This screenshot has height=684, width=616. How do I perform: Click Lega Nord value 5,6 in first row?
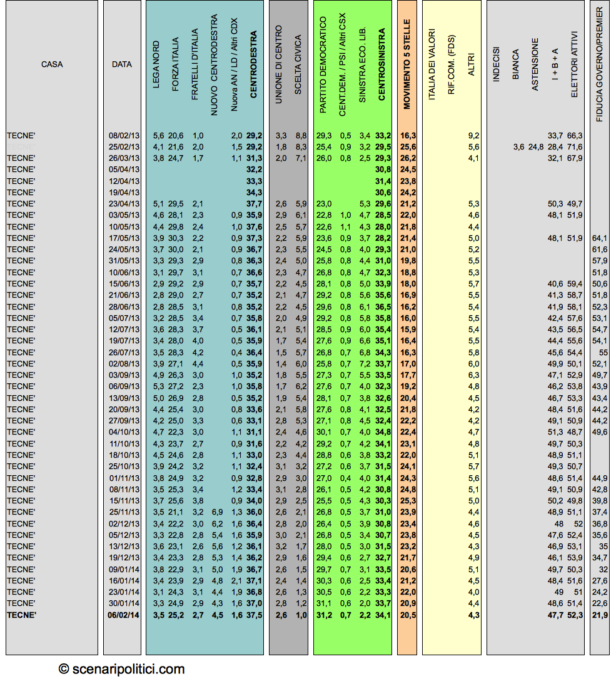coord(158,136)
